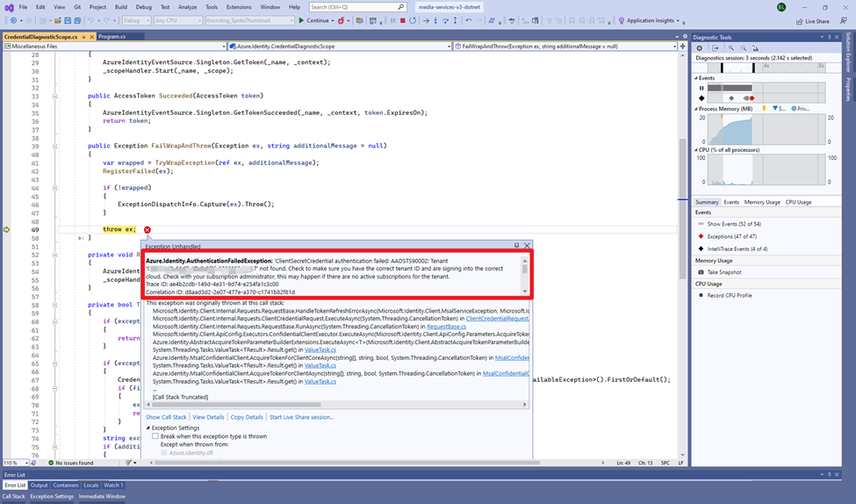
Task: Open the Analyze menu
Action: [x=187, y=7]
